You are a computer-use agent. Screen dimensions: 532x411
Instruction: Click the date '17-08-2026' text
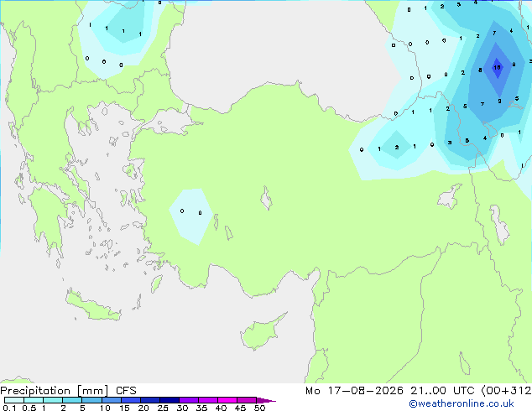coord(365,391)
